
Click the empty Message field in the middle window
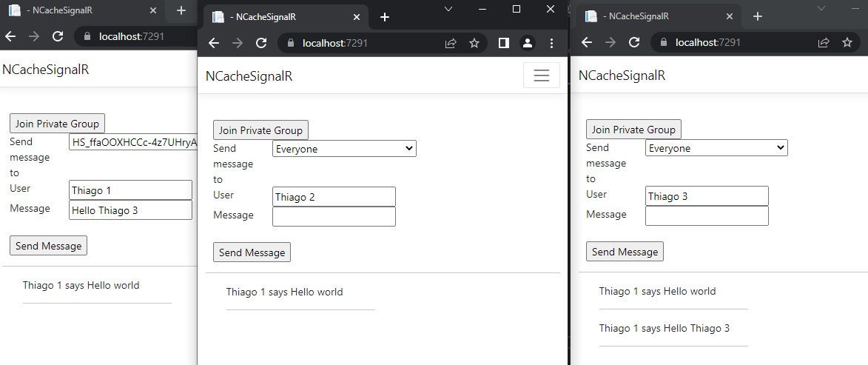coord(334,216)
